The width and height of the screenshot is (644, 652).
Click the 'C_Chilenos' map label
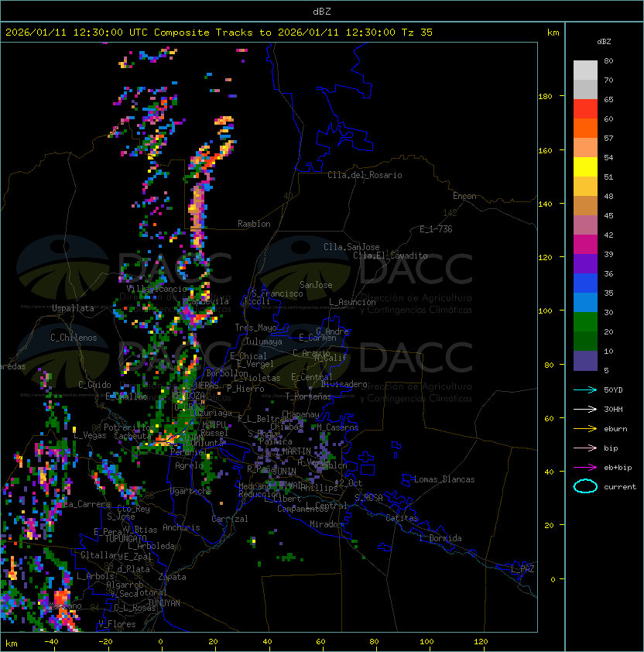click(x=74, y=338)
